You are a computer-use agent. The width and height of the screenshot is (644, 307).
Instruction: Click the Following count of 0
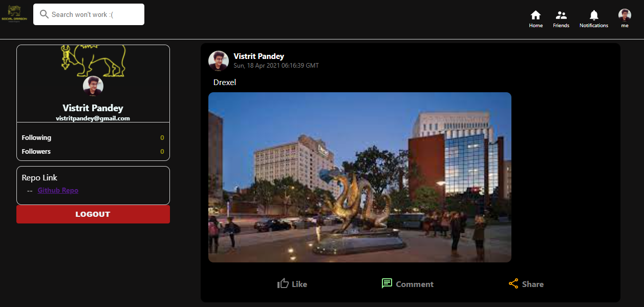[x=162, y=137]
